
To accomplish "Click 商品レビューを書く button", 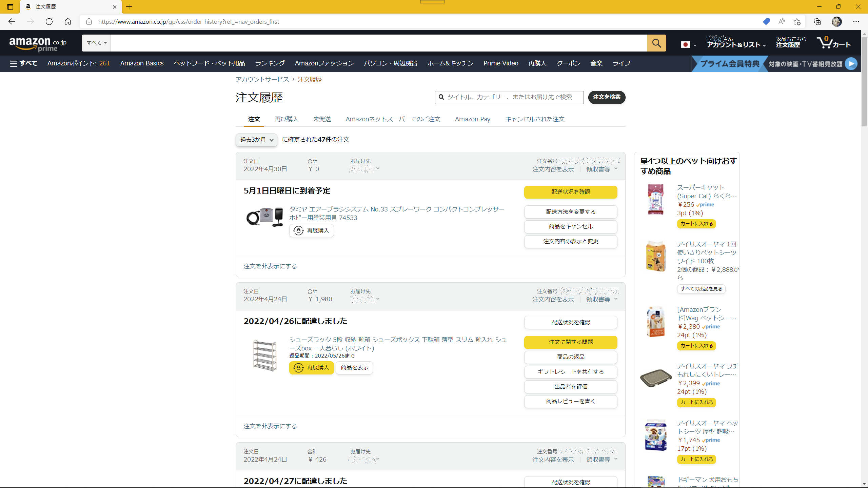I will pyautogui.click(x=571, y=402).
